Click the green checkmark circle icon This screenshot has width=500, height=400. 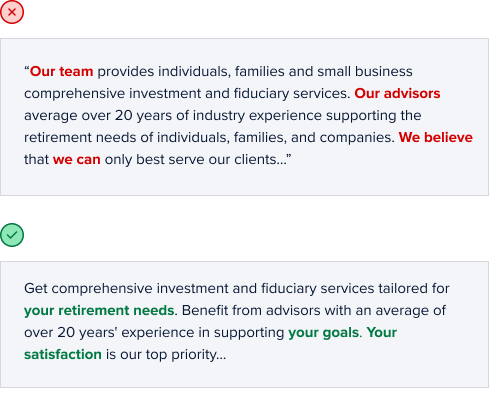pos(12,235)
